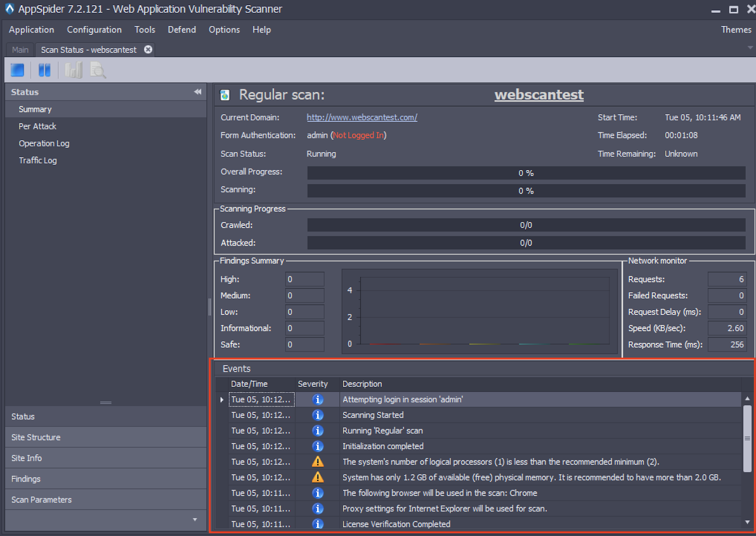Close the Scan Status - webscantest tab
Viewport: 756px width, 536px height.
click(x=148, y=50)
